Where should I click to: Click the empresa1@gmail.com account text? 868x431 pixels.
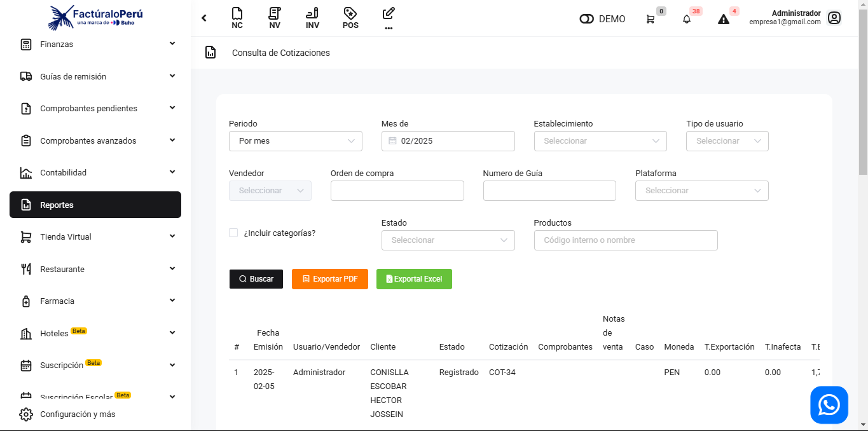[x=785, y=22]
